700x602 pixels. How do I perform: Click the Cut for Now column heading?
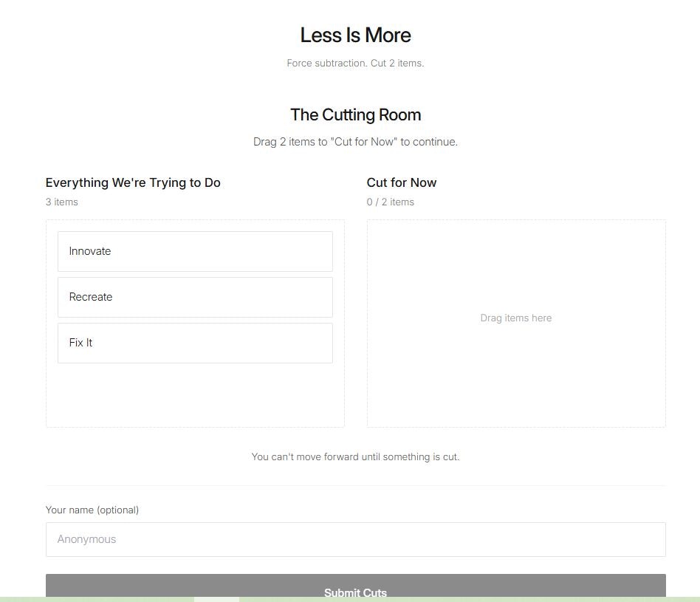click(402, 182)
